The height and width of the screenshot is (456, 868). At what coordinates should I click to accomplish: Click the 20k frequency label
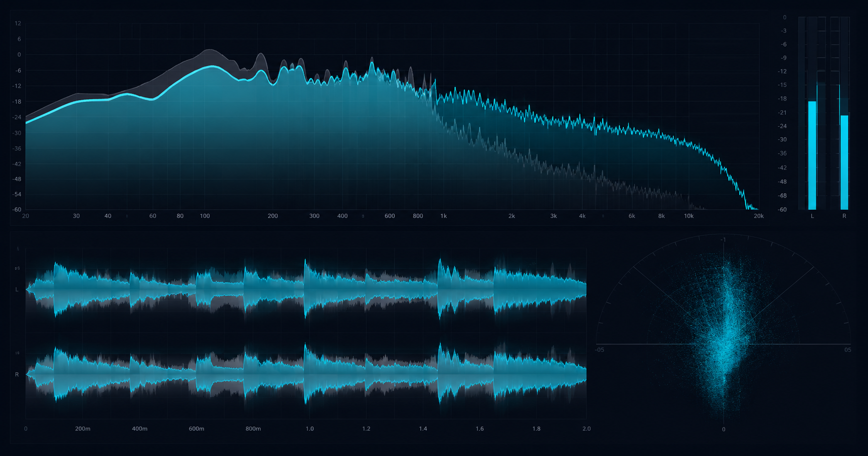[x=759, y=216]
